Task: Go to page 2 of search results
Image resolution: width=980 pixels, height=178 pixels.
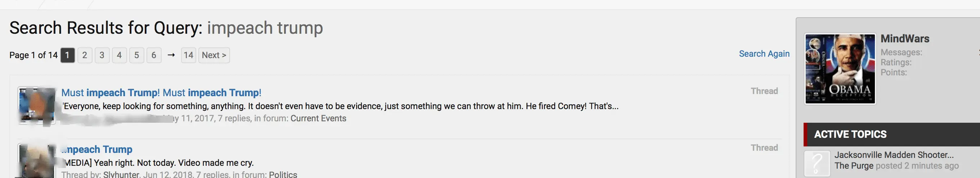Action: (85, 55)
